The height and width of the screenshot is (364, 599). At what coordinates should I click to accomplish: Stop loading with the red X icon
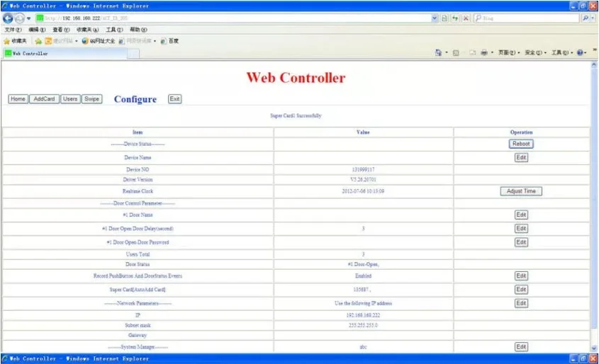(x=466, y=18)
